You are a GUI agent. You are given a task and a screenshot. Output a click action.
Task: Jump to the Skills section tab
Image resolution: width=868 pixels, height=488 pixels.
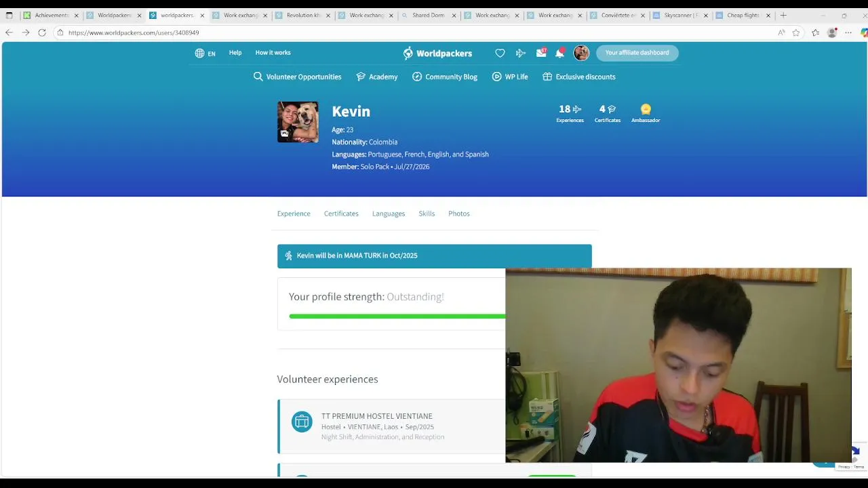[427, 213]
